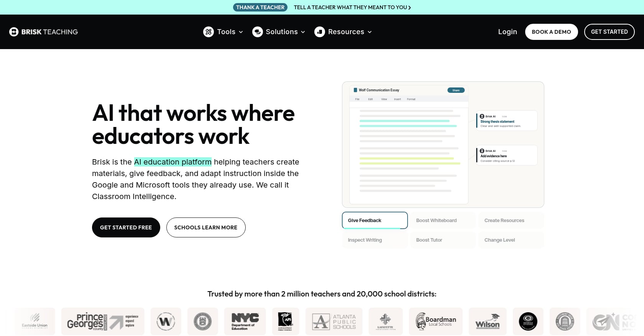Viewport: 644px width, 336px height.
Task: Click Edit menu in essay preview
Action: point(370,99)
